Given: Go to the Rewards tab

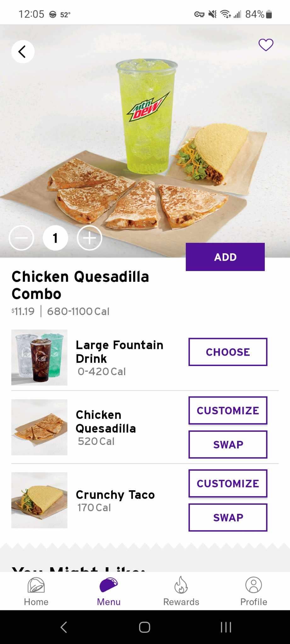Looking at the screenshot, I should click(181, 591).
